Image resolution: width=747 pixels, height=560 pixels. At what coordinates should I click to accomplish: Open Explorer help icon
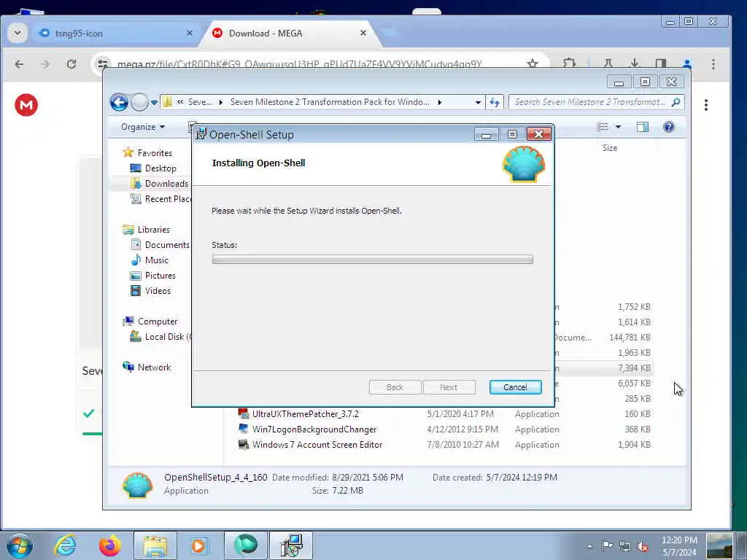pyautogui.click(x=669, y=127)
